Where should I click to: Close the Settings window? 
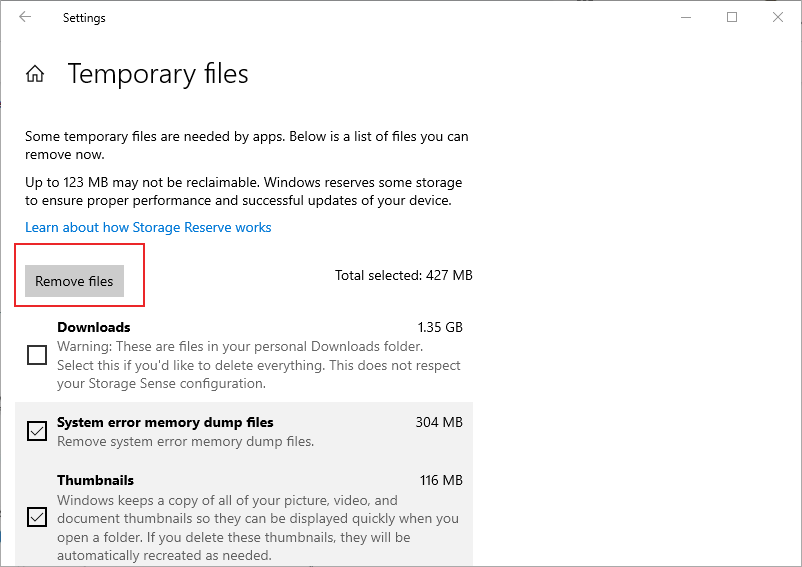pos(778,17)
